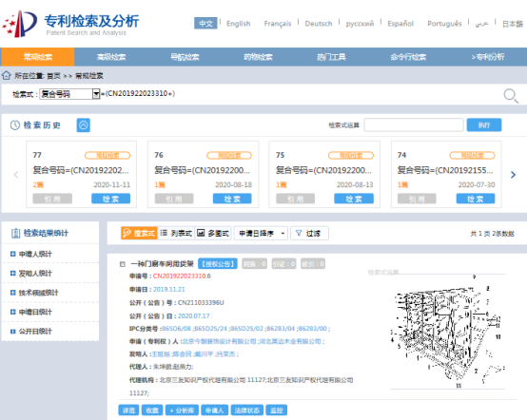Click the 检索式运算 input field
The image size is (527, 420).
pos(414,124)
